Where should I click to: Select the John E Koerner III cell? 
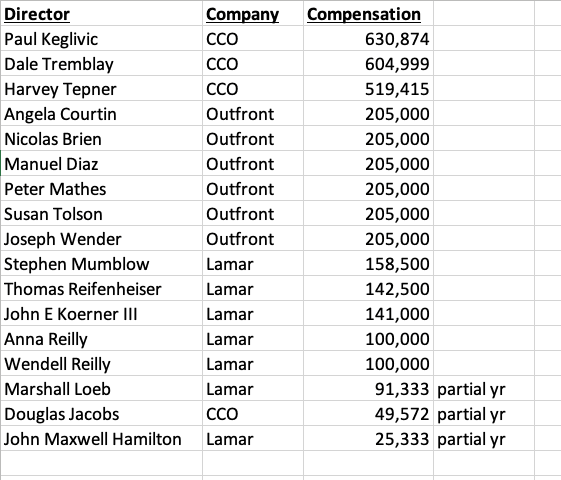point(102,314)
